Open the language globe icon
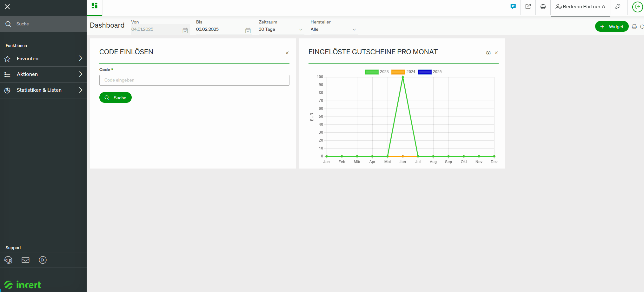This screenshot has width=644, height=292. [543, 7]
